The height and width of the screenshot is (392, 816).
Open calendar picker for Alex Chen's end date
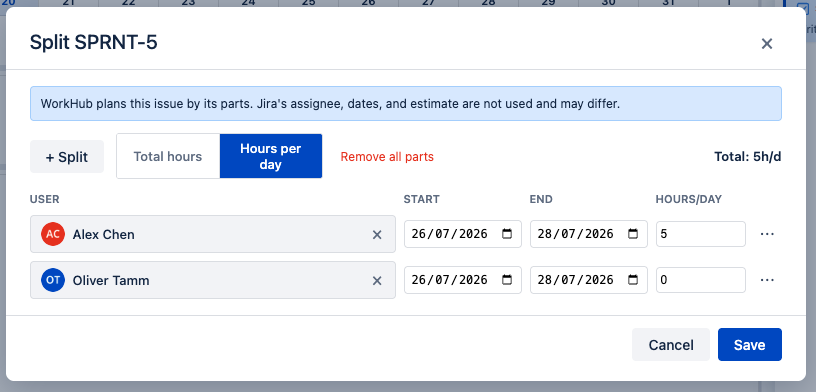[632, 234]
